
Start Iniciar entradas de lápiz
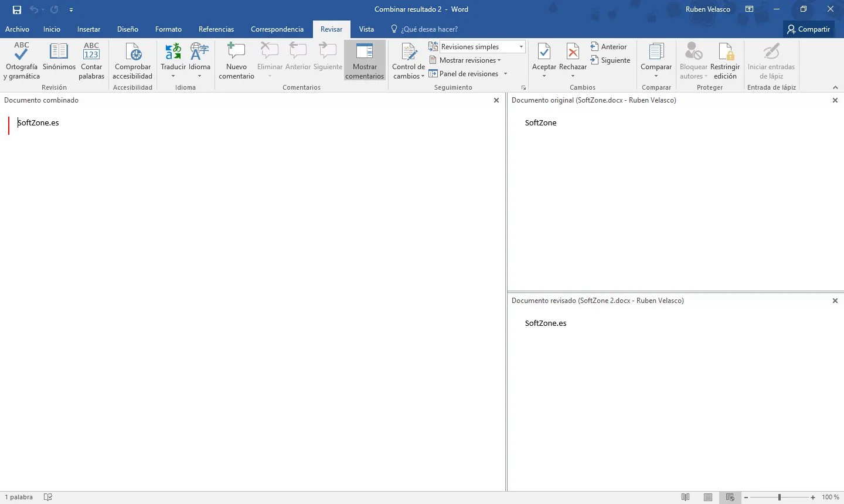pos(771,60)
